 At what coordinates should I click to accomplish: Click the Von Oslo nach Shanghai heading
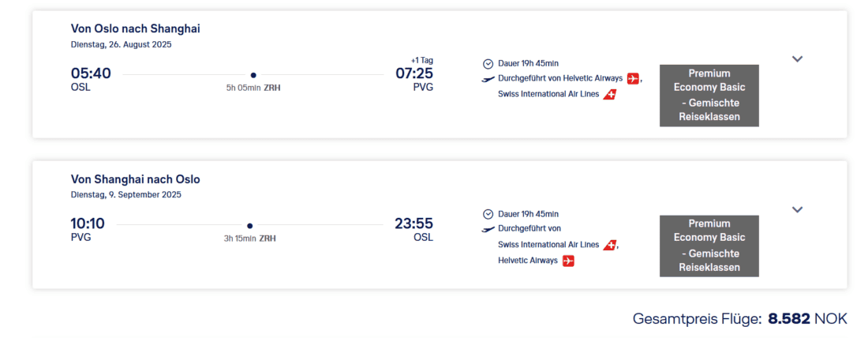[136, 28]
